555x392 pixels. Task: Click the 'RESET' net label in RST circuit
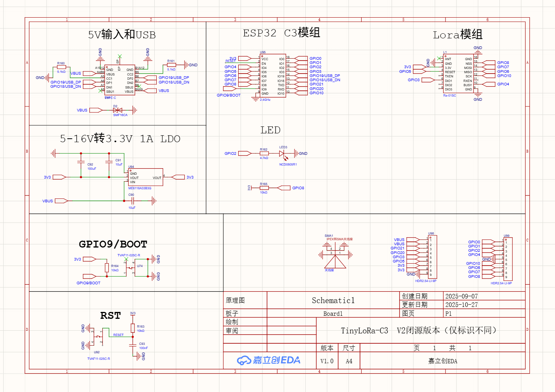tap(118, 335)
